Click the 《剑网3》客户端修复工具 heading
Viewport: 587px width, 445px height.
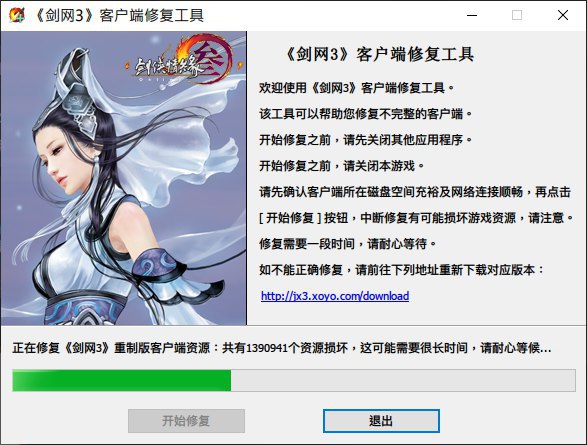[x=377, y=55]
